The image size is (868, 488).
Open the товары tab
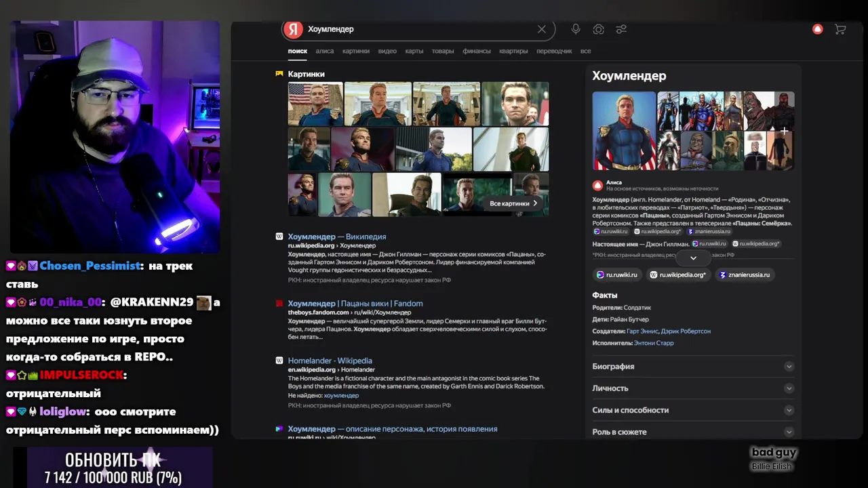[x=443, y=51]
